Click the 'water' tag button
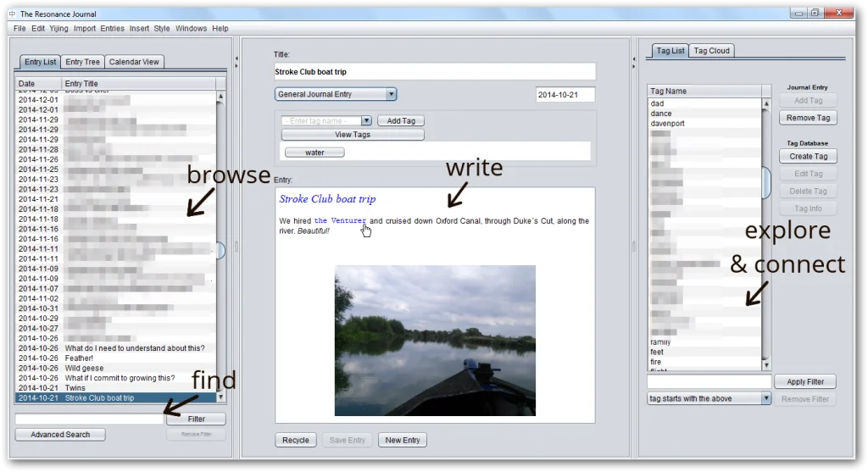Viewport: 868px width, 472px height. pyautogui.click(x=314, y=153)
